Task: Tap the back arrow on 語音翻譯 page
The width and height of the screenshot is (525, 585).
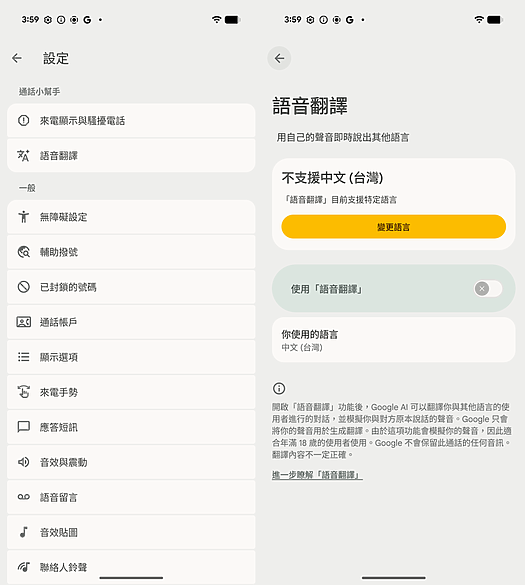Action: 279,58
